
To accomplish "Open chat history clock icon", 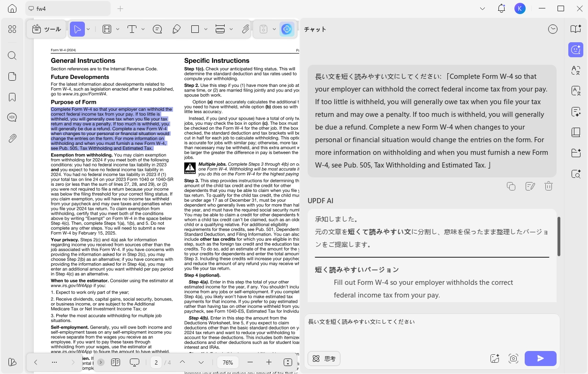I will pyautogui.click(x=553, y=29).
